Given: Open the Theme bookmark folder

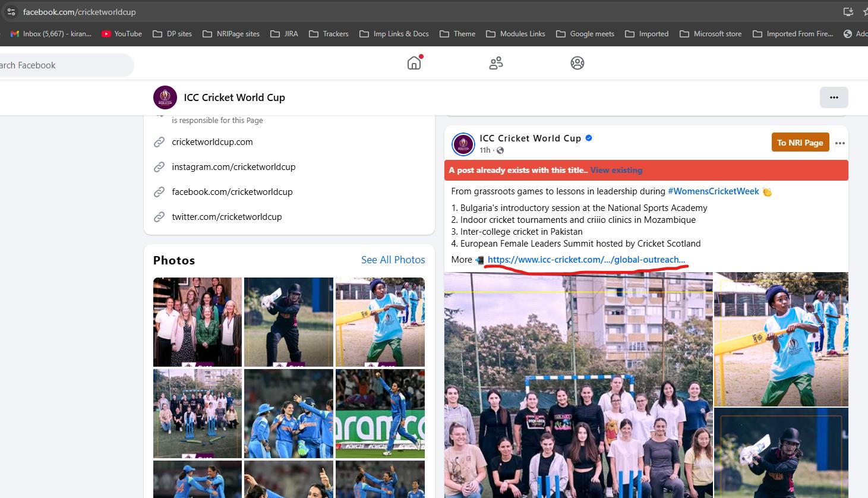Looking at the screenshot, I should pyautogui.click(x=457, y=34).
